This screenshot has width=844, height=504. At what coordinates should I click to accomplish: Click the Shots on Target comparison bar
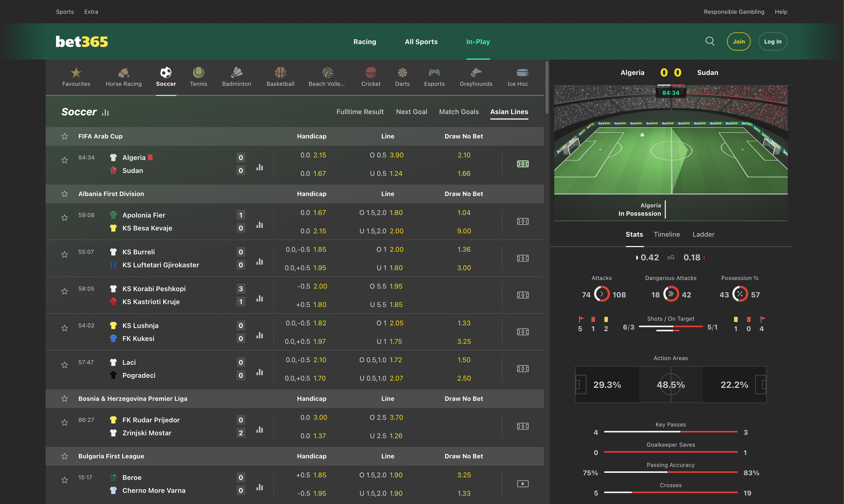[x=671, y=327]
